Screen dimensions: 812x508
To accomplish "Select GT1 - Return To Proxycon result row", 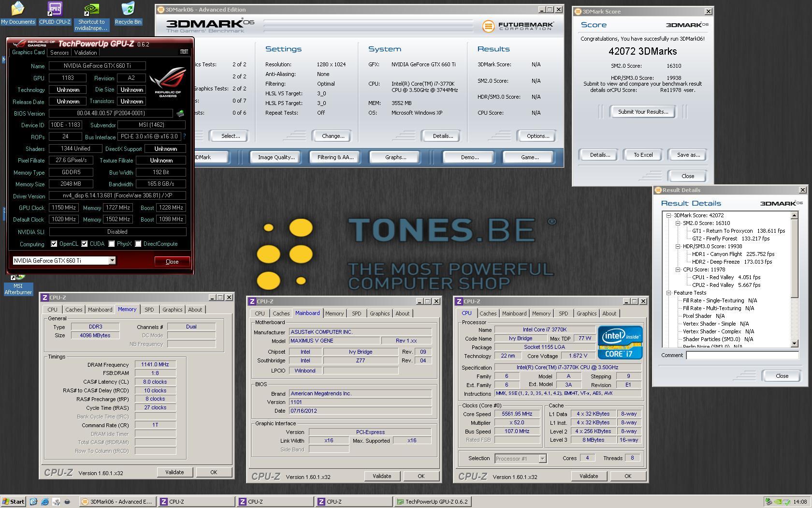I will click(x=738, y=231).
